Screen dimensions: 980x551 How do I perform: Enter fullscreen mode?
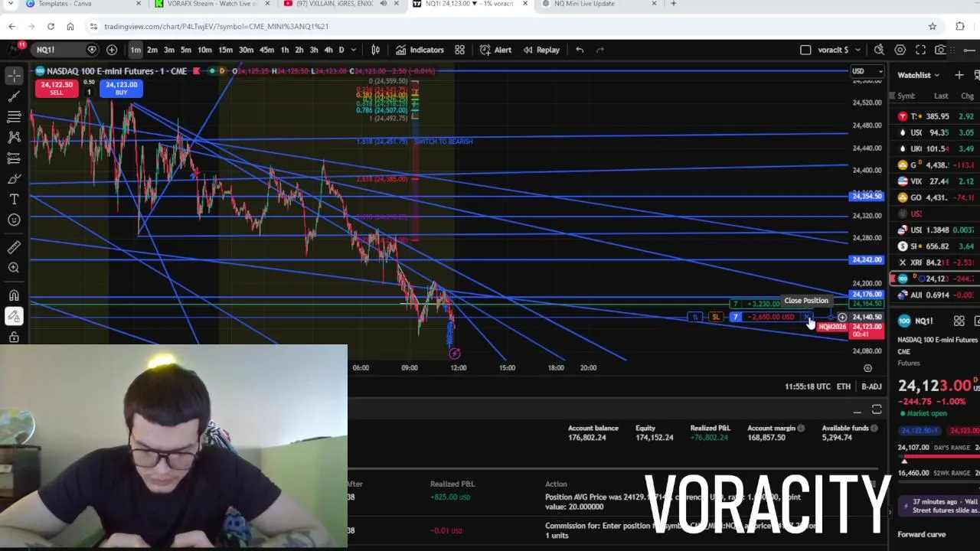click(x=920, y=50)
